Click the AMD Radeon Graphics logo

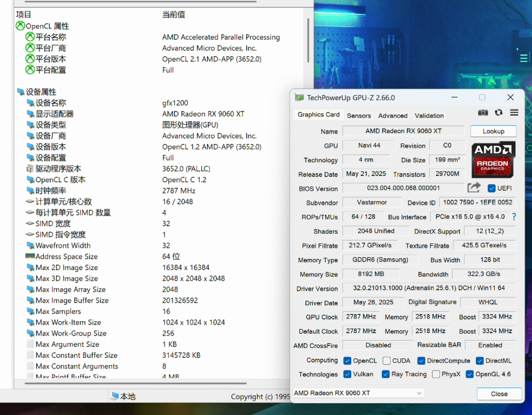tap(493, 160)
